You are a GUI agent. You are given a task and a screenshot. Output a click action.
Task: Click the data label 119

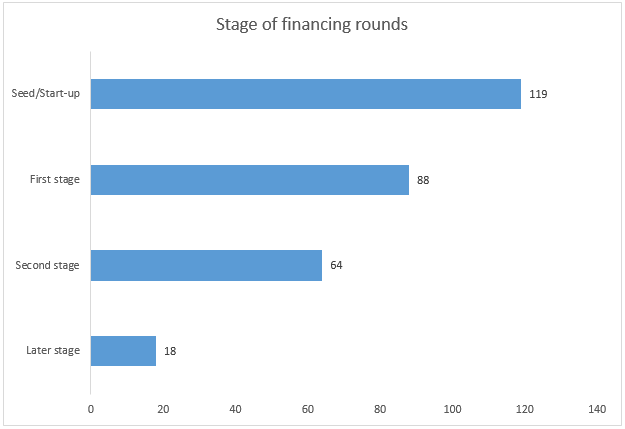tap(538, 94)
